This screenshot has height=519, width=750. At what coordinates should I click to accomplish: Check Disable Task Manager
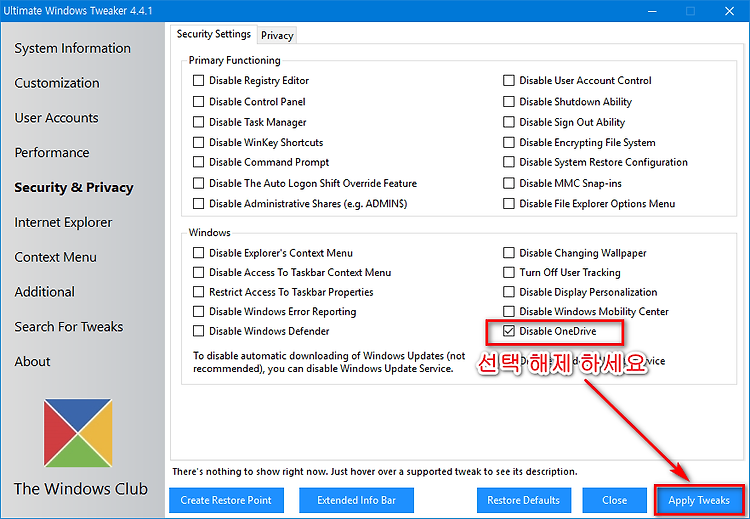[x=198, y=122]
